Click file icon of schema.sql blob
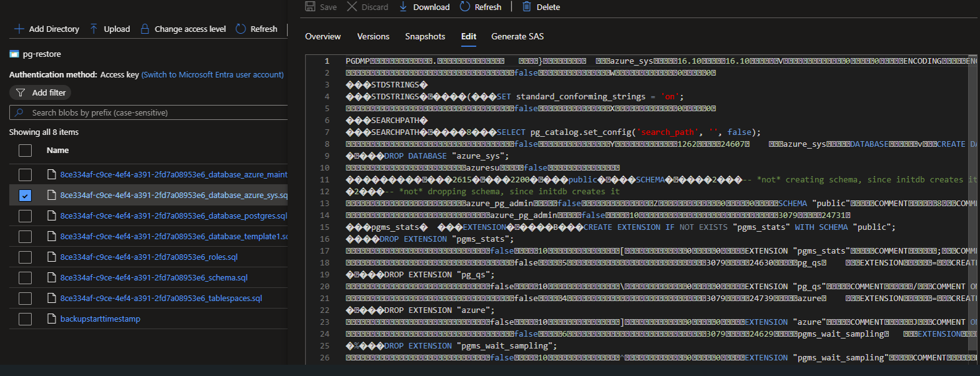980x376 pixels. tap(52, 277)
